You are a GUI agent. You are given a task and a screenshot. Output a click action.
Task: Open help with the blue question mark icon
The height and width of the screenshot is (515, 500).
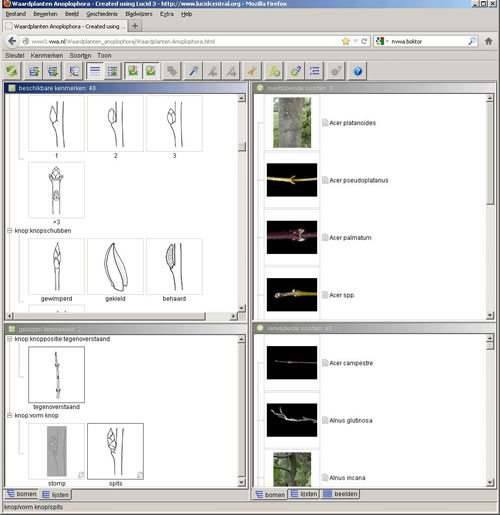[358, 71]
